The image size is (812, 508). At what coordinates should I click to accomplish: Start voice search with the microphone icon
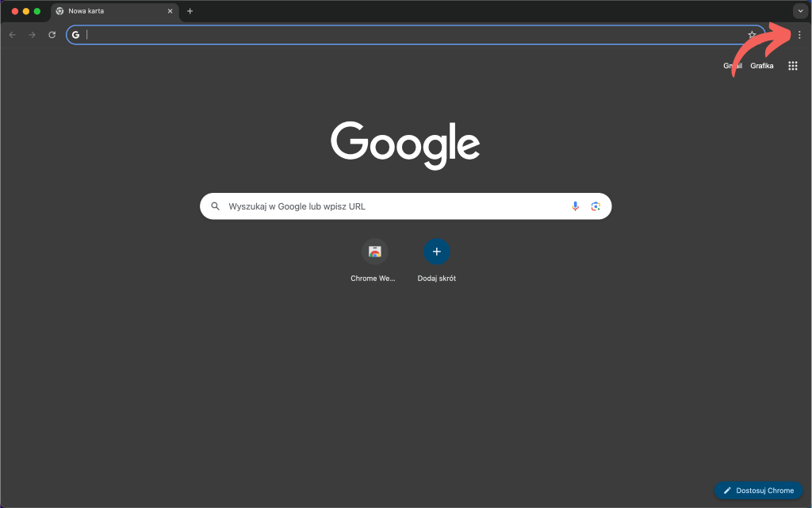(576, 206)
